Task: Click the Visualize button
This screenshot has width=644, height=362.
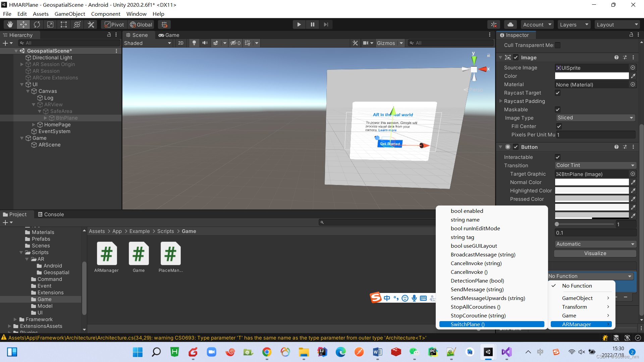Action: [x=595, y=253]
